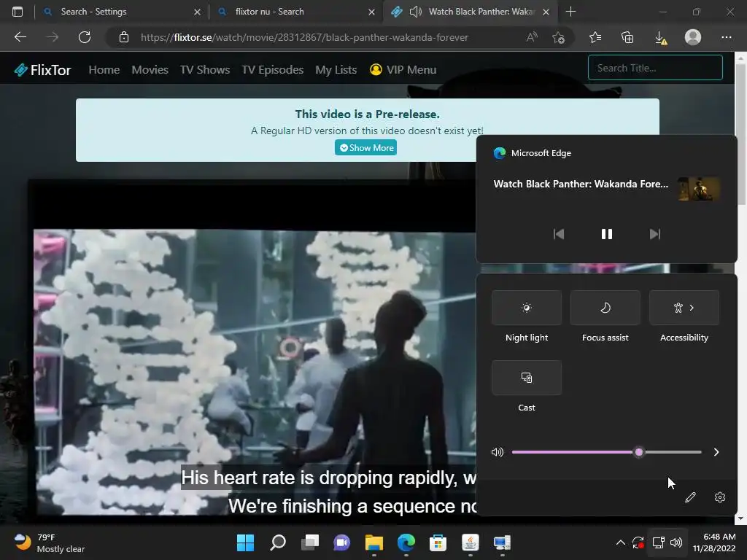Close the Search - Settings tab
Image resolution: width=747 pixels, height=560 pixels.
(197, 12)
